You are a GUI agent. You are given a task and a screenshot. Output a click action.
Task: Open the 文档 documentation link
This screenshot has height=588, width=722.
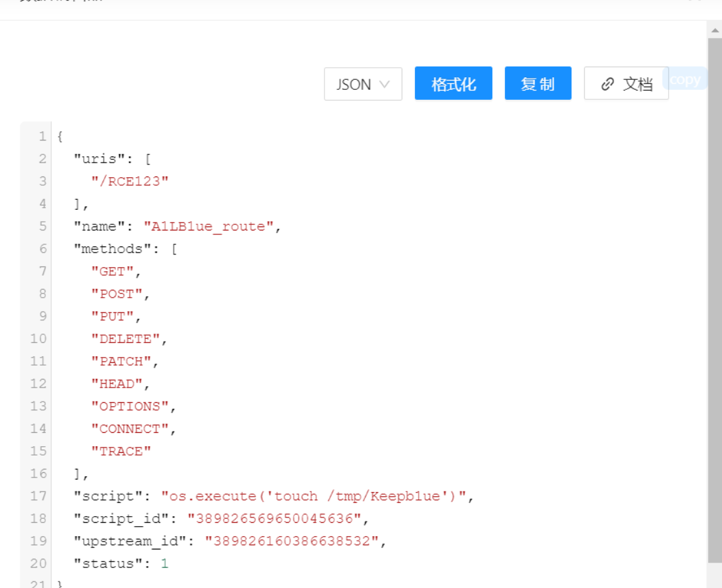coord(626,84)
